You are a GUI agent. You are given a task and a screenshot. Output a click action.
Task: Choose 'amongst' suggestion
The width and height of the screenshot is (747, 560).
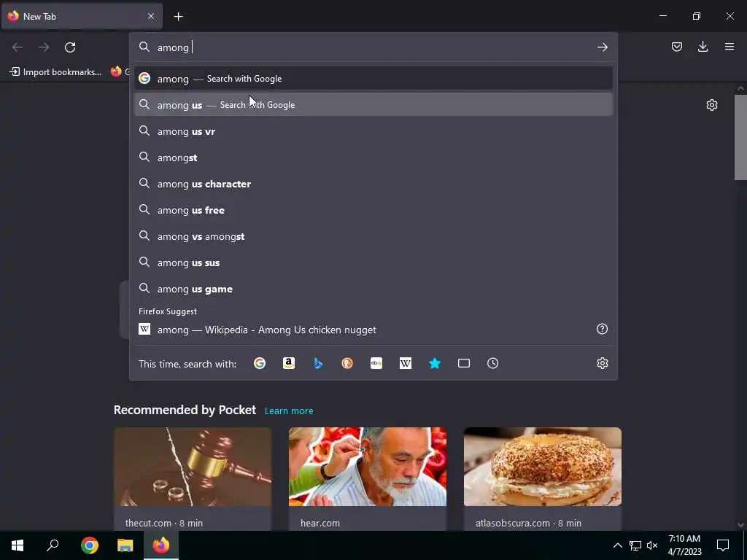coord(373,157)
